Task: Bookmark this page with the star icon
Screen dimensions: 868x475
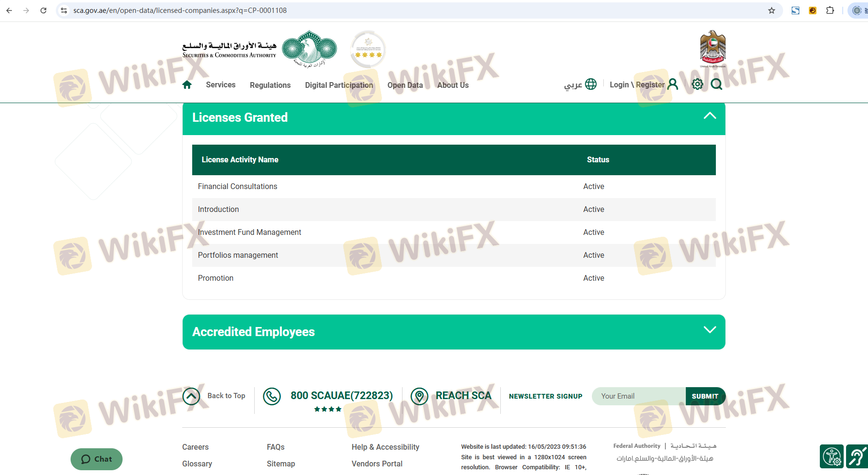Action: (x=772, y=11)
